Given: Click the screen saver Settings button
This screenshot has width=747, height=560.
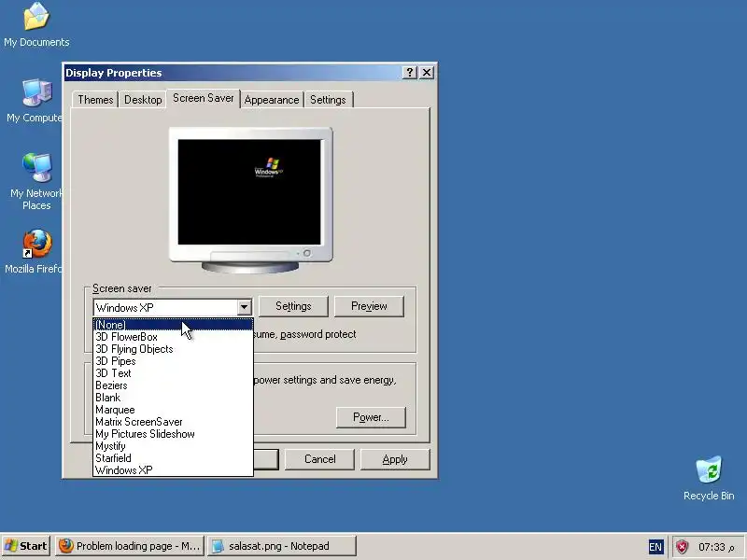Looking at the screenshot, I should [293, 306].
